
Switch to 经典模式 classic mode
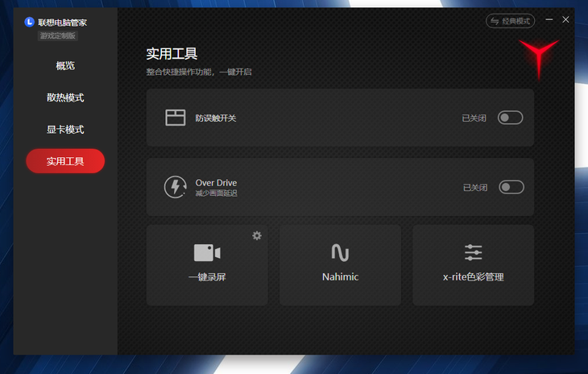[x=510, y=21]
